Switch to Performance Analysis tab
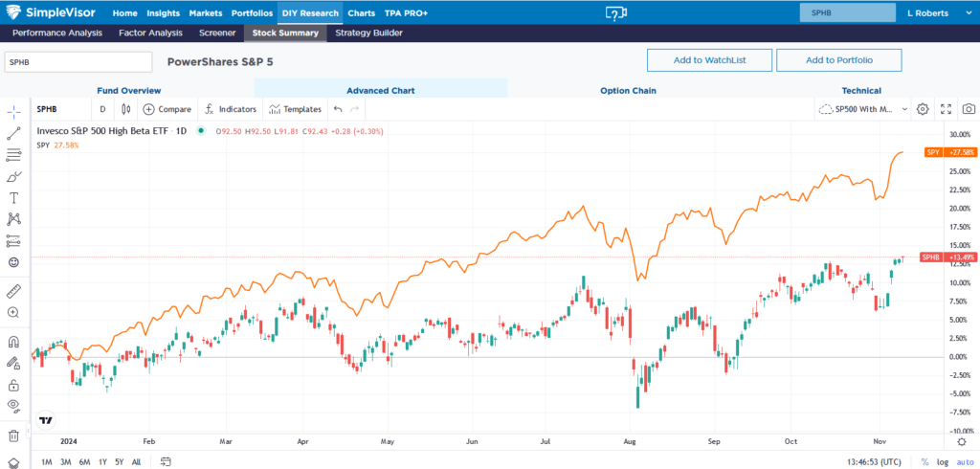This screenshot has height=469, width=980. pos(56,33)
